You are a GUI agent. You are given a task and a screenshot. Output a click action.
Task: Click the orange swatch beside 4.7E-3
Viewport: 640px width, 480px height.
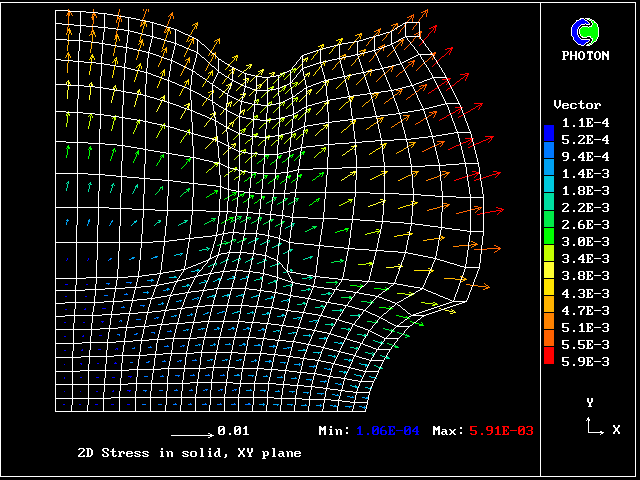pyautogui.click(x=549, y=309)
